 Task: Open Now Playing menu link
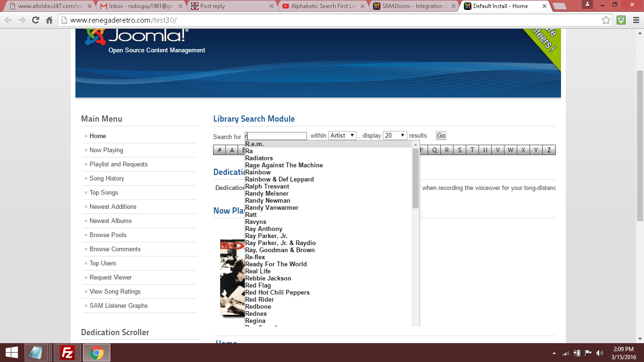pos(106,150)
